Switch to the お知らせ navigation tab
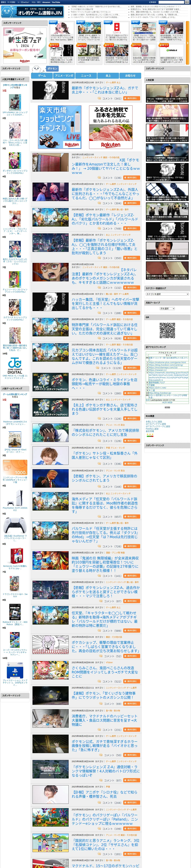Screen dimensions: 191x868 pos(130,76)
